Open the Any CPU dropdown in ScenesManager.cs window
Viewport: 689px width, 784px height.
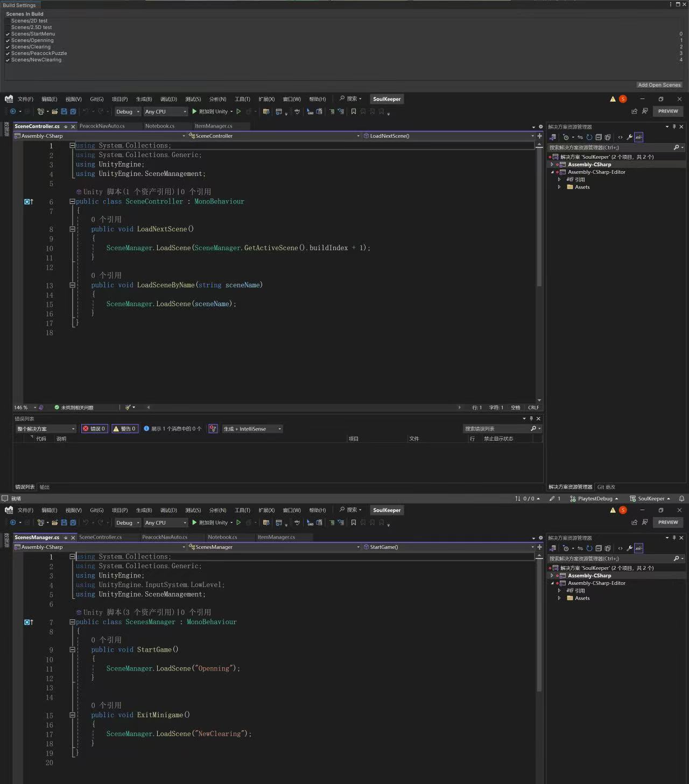pos(165,522)
